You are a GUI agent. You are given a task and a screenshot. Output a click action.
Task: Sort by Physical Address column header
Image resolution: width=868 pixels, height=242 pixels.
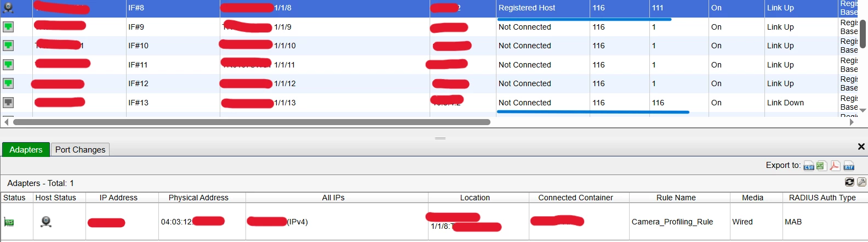(x=198, y=198)
